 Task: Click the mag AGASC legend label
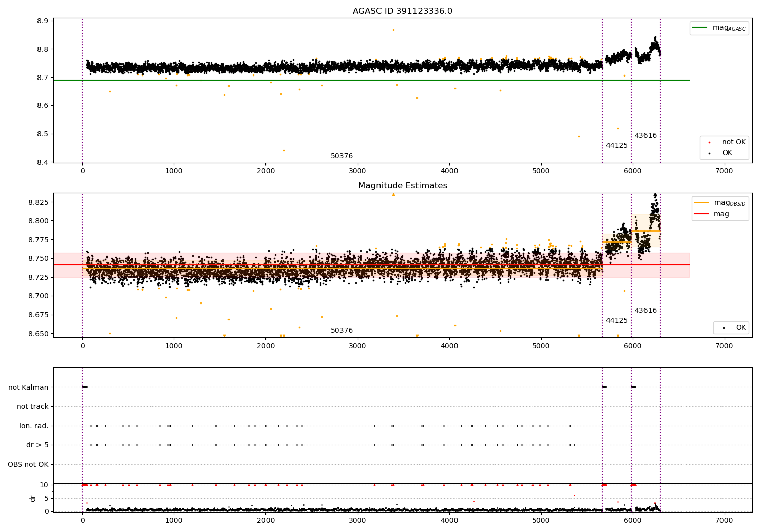point(729,28)
